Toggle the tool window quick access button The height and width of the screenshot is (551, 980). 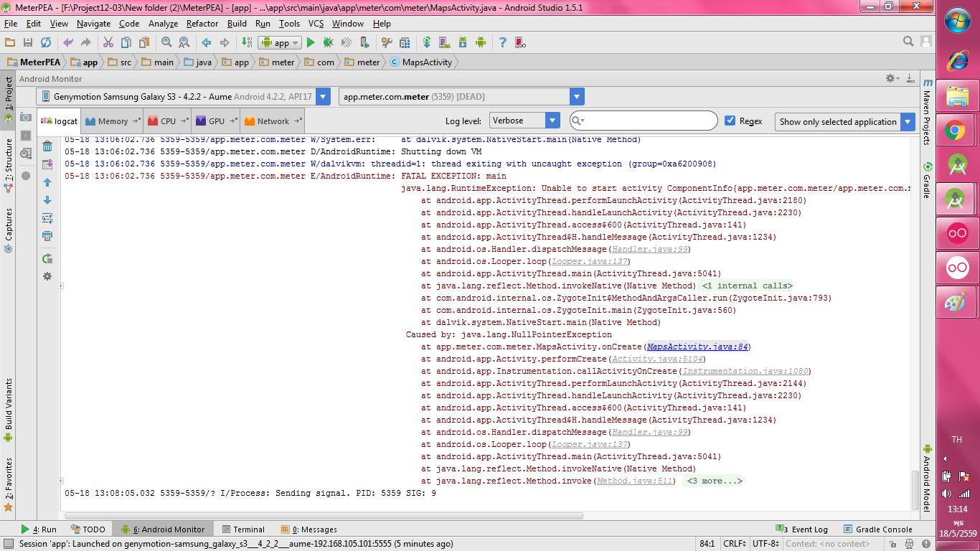pyautogui.click(x=7, y=544)
